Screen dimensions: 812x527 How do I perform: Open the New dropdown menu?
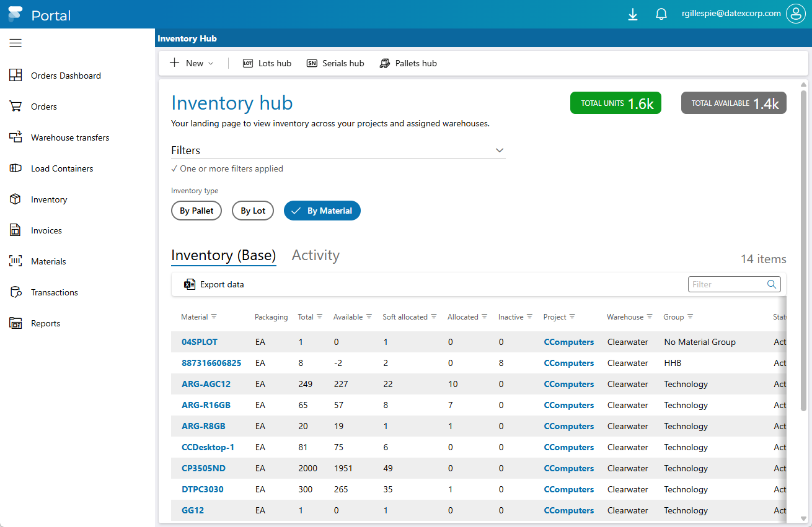coord(192,63)
